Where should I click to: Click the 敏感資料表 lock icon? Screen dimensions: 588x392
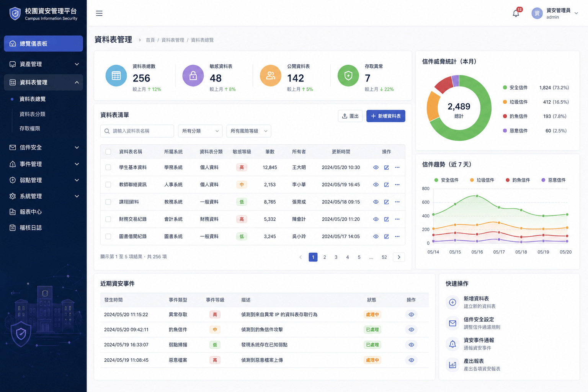193,76
